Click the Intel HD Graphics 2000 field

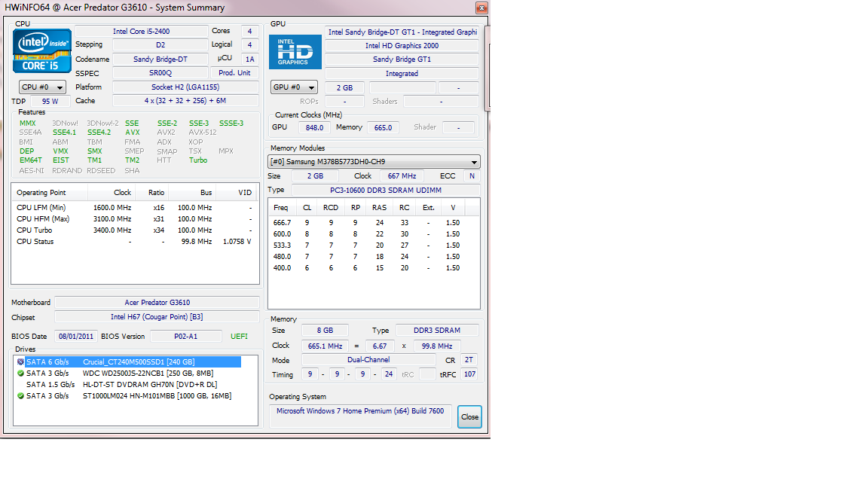pos(402,46)
